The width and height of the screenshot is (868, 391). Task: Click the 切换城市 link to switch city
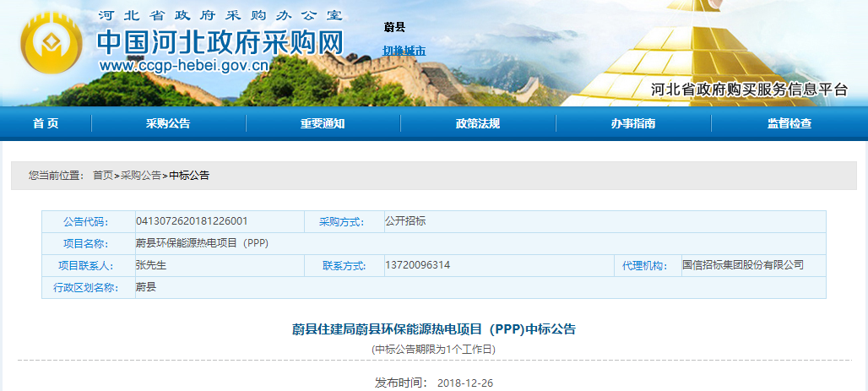[x=404, y=51]
